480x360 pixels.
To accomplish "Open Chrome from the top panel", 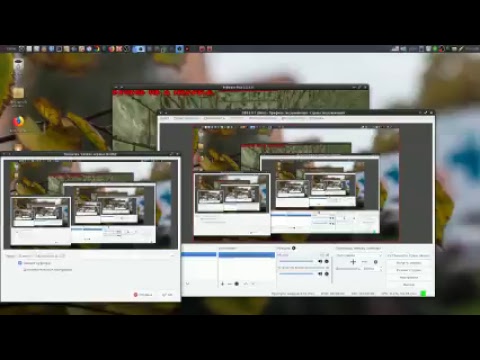I will (x=97, y=49).
